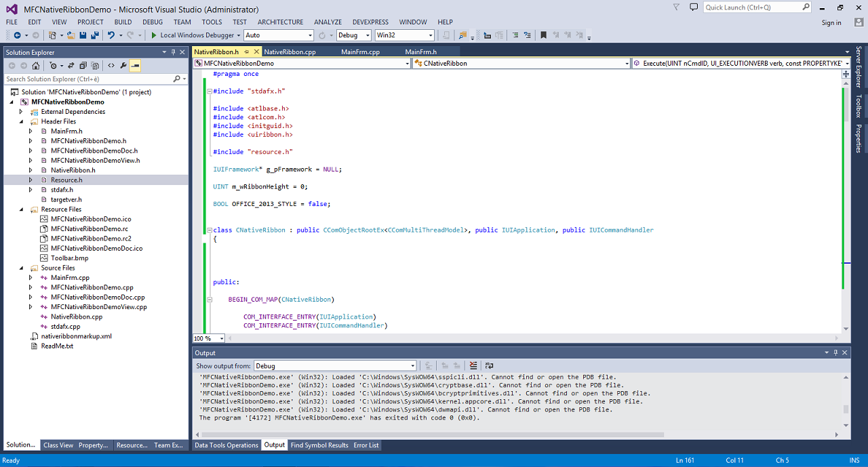Open the feedback filter icon near Quick Launch
The width and height of the screenshot is (868, 467).
click(x=677, y=7)
